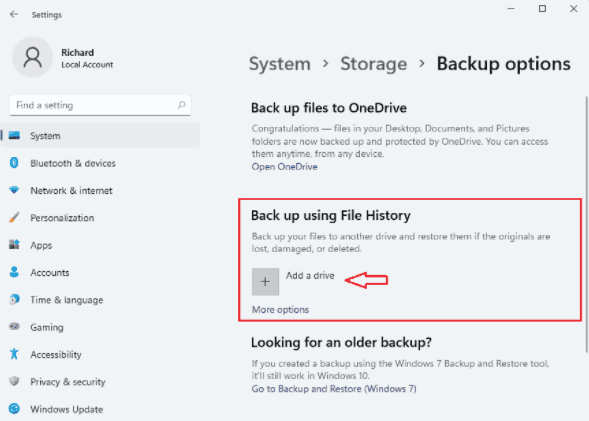The image size is (589, 421).
Task: Click the Gaming controller icon
Action: pyautogui.click(x=14, y=326)
